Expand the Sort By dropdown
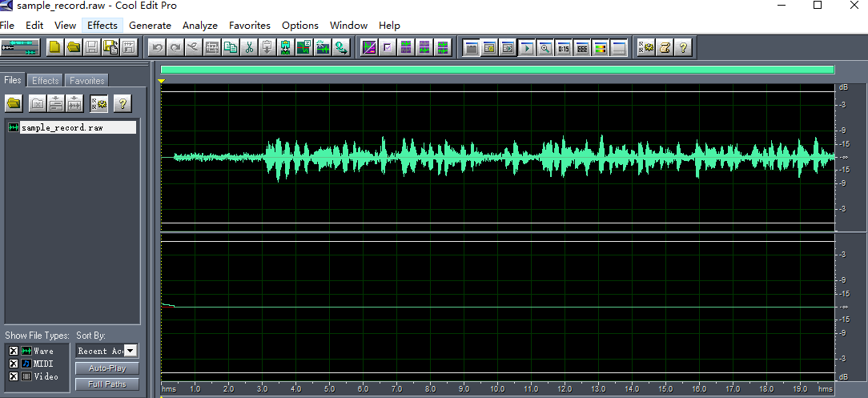The image size is (868, 398). (131, 351)
